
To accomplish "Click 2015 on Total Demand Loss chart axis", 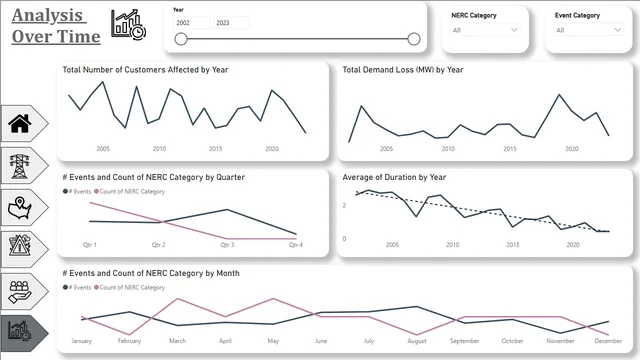I will 510,149.
